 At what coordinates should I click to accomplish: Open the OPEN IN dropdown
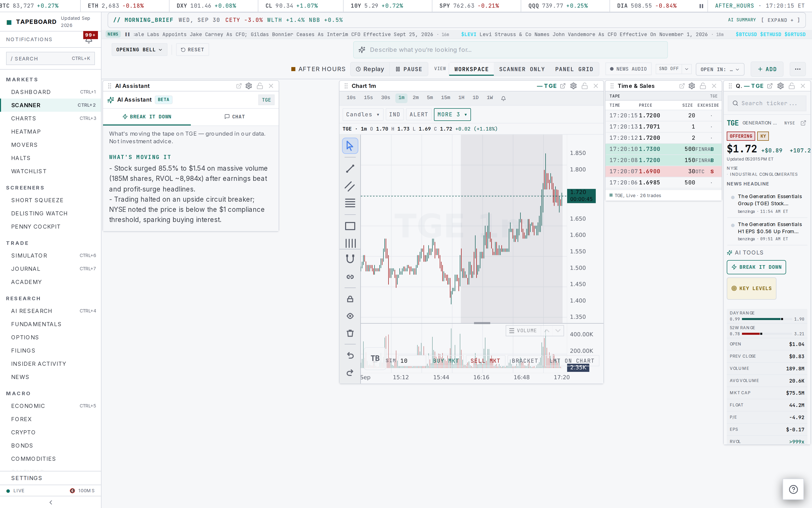point(720,70)
